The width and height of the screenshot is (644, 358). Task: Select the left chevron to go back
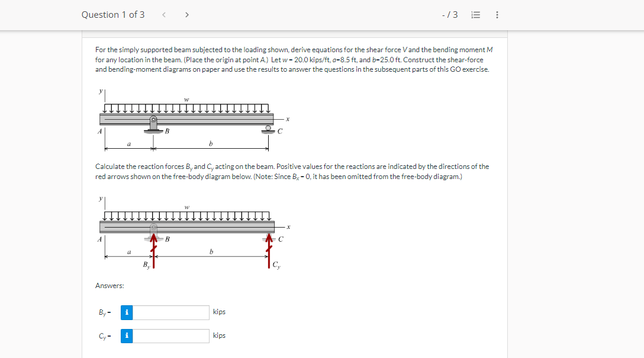tap(163, 14)
